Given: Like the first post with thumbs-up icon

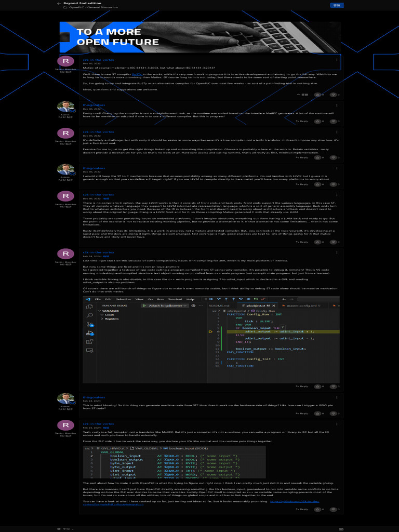Looking at the screenshot, I should [x=318, y=95].
